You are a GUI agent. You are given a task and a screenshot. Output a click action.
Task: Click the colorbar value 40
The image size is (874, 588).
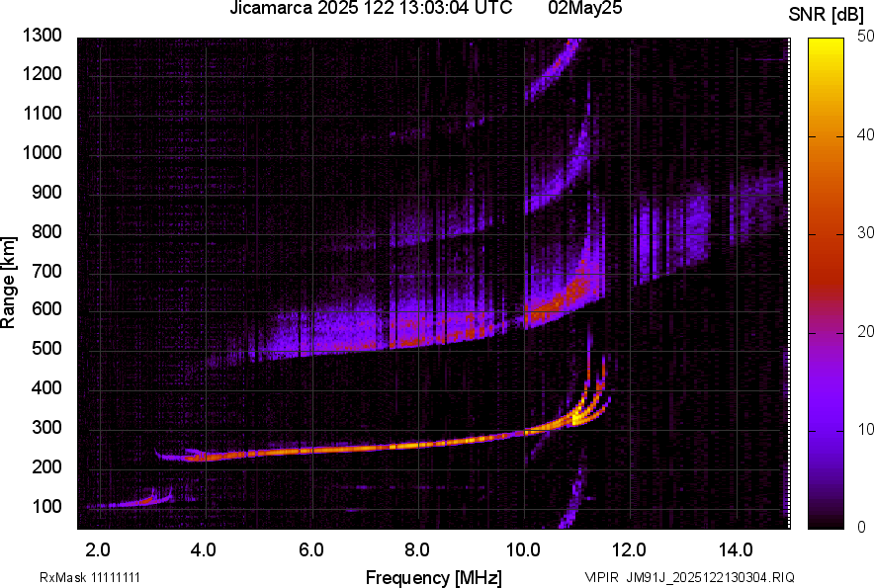[865, 134]
